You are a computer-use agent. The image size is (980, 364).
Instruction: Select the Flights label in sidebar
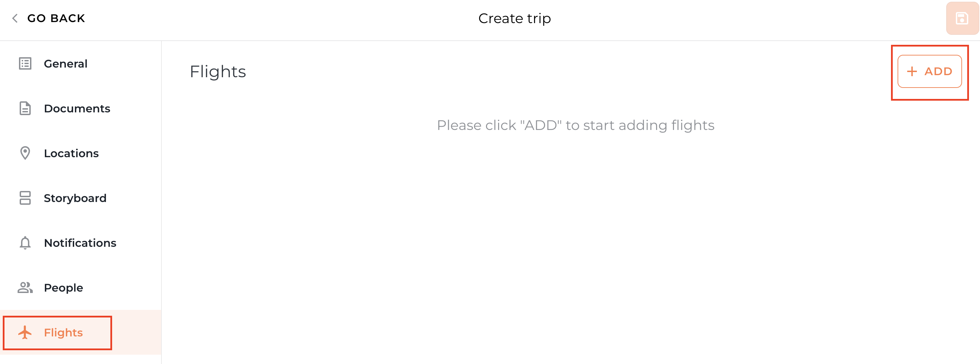point(63,332)
